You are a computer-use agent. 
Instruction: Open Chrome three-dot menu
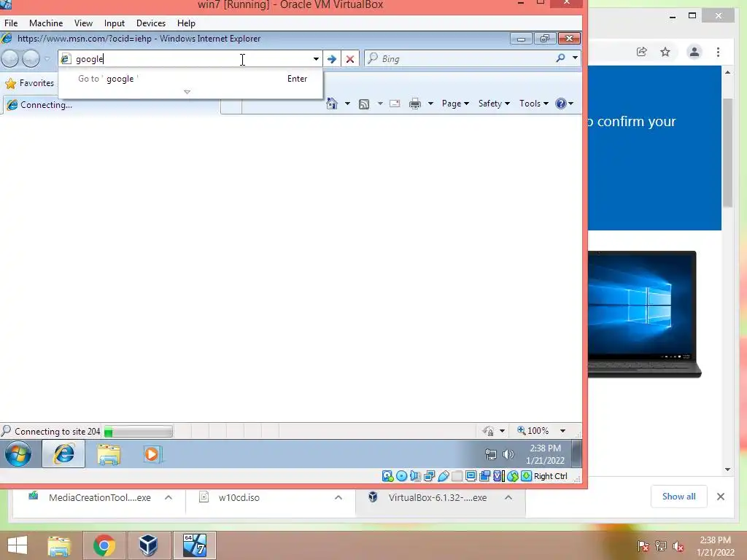718,52
